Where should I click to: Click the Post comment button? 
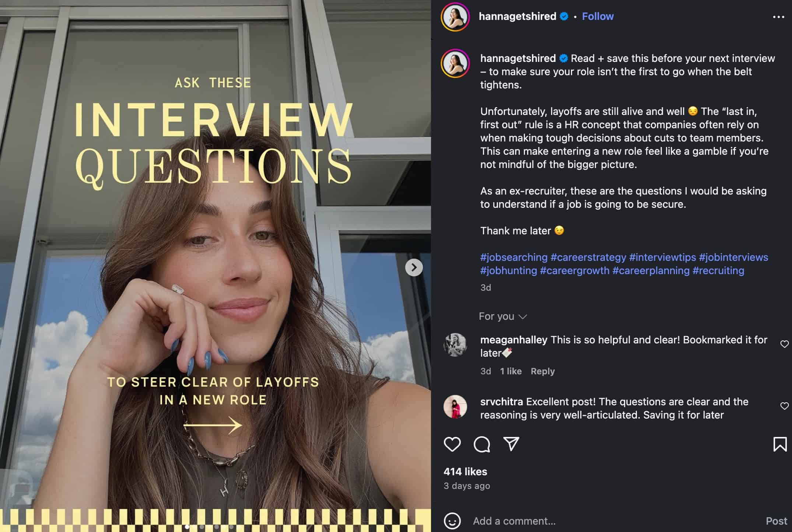[x=776, y=521]
